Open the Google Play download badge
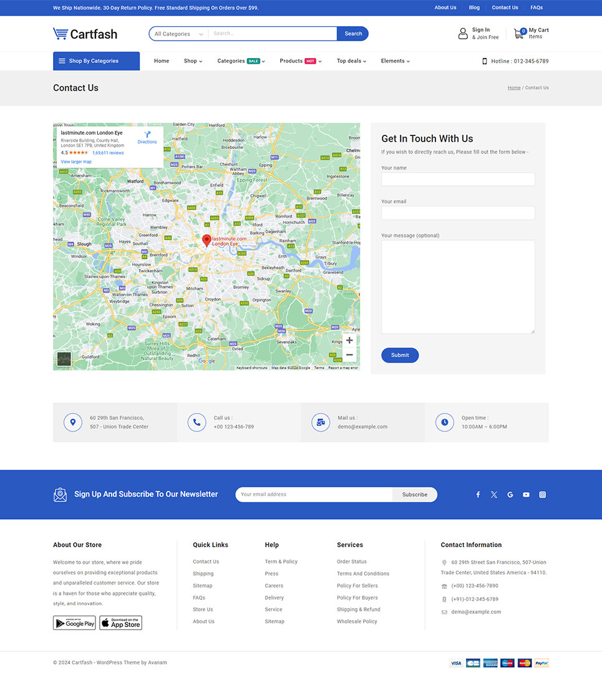This screenshot has width=602, height=700. [x=74, y=623]
